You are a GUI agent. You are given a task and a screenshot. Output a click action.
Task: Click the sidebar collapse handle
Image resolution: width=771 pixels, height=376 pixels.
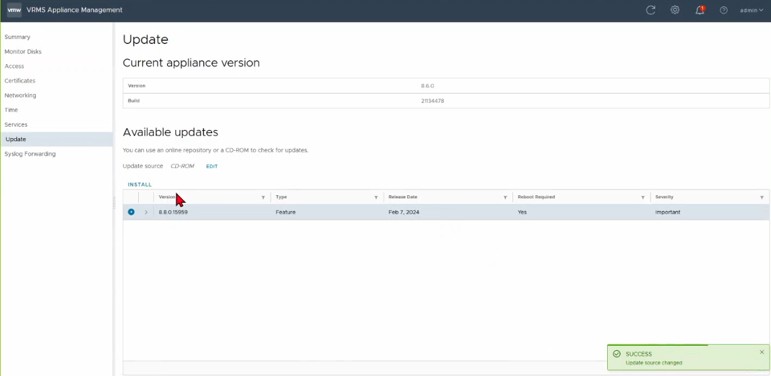click(114, 202)
